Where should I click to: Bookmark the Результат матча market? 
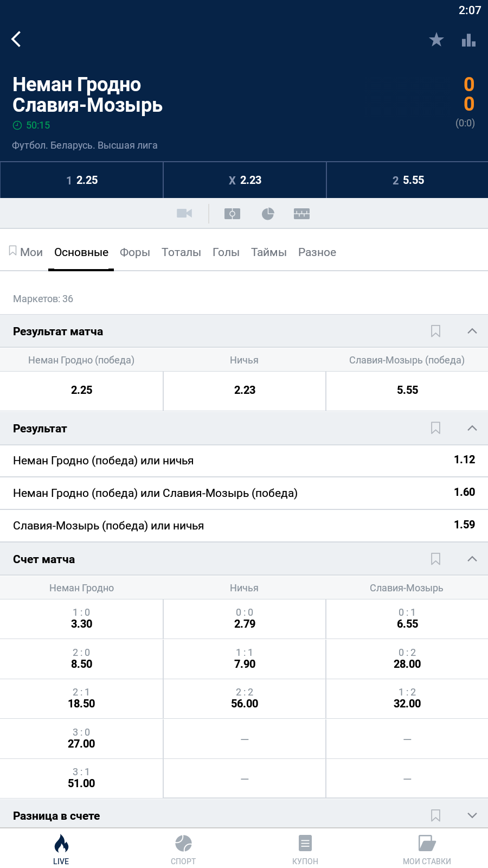coord(435,331)
